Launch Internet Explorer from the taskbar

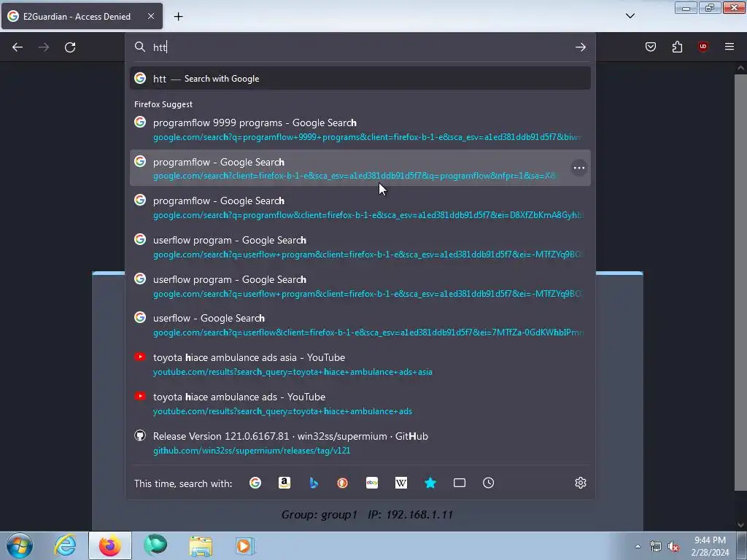(65, 545)
